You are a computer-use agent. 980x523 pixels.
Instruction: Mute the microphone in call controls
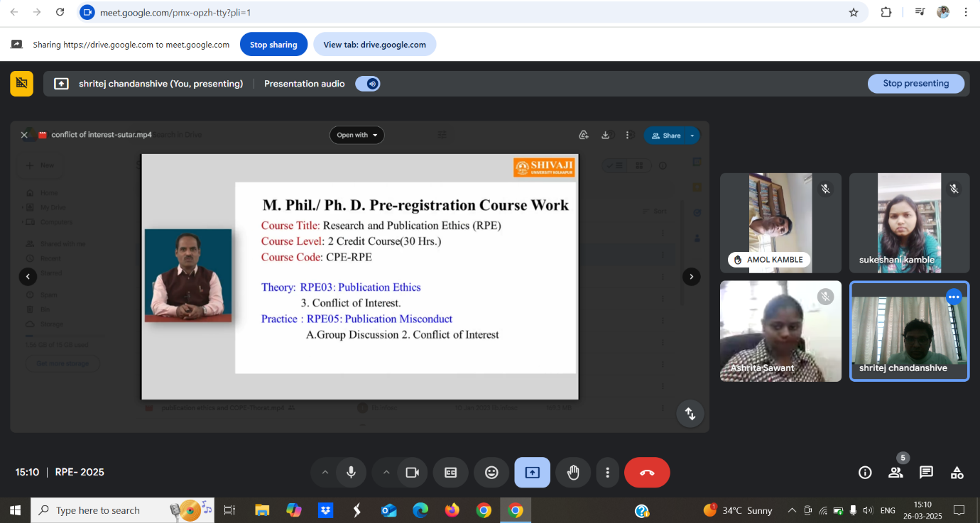pyautogui.click(x=351, y=473)
